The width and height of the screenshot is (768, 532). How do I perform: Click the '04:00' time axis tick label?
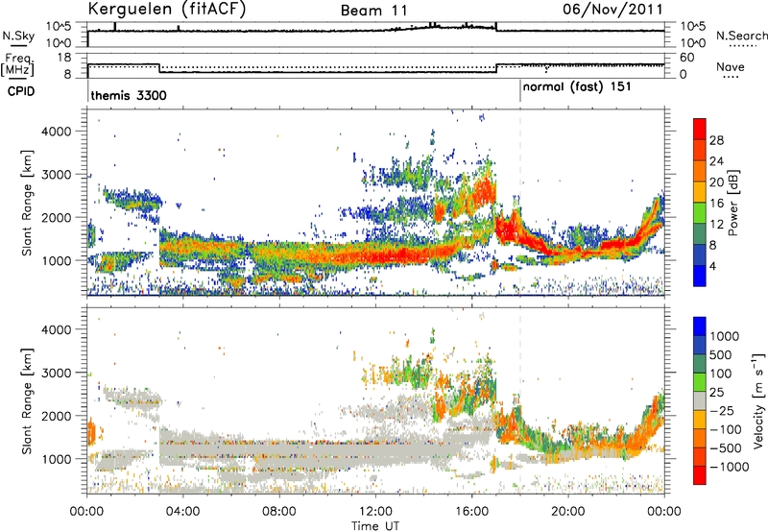point(182,512)
